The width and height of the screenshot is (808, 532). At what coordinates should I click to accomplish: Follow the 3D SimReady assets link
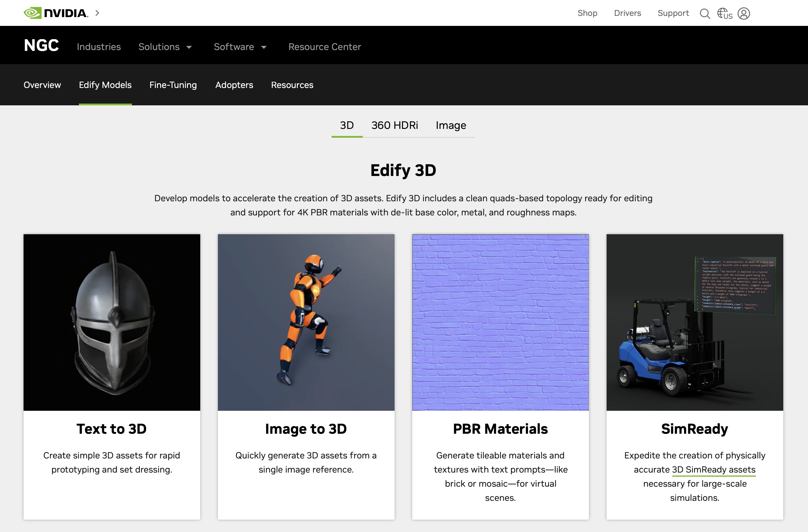[x=713, y=470]
